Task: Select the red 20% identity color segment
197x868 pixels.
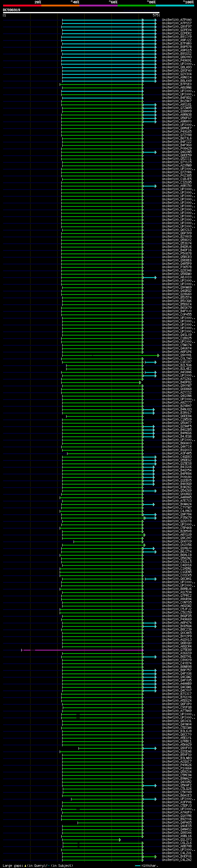Action: 22,6
